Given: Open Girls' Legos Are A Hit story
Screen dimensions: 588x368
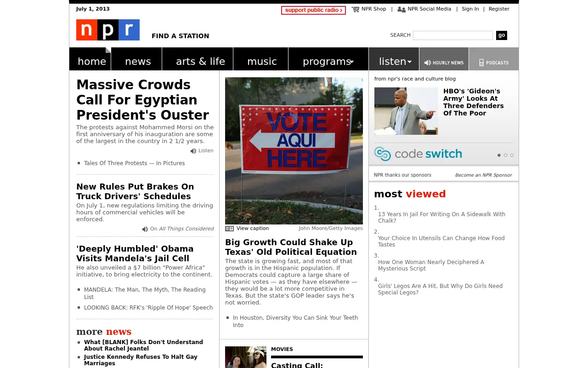Looking at the screenshot, I should (x=440, y=289).
